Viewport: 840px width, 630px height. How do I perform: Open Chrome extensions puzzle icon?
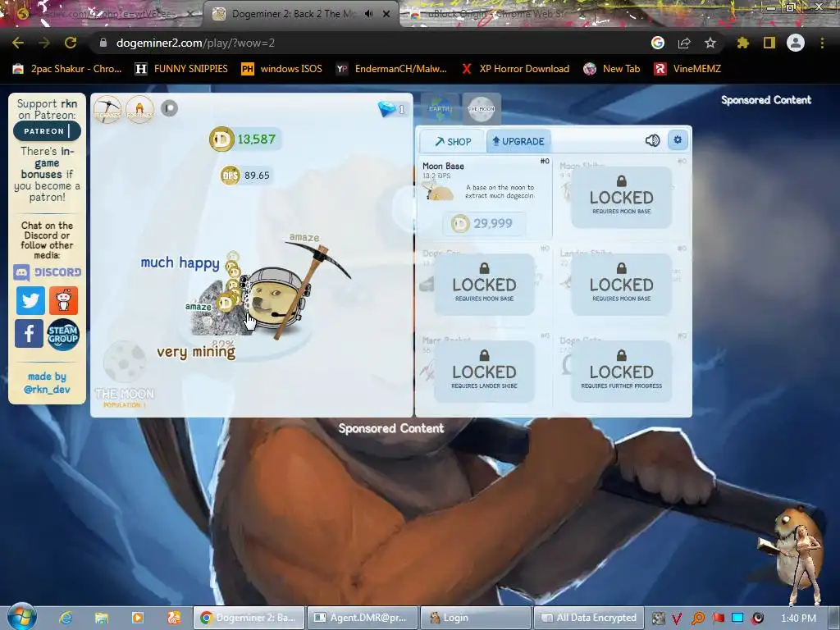coord(743,43)
